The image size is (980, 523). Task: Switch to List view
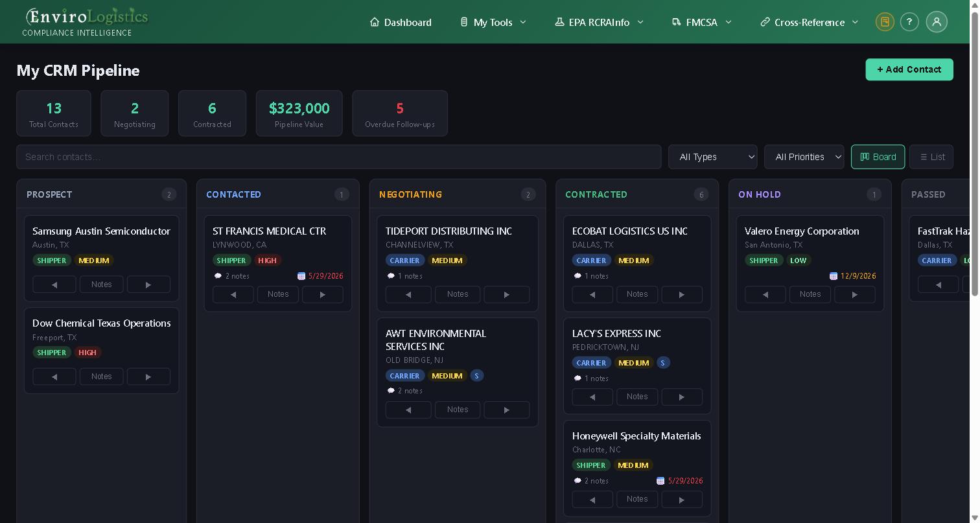point(931,157)
